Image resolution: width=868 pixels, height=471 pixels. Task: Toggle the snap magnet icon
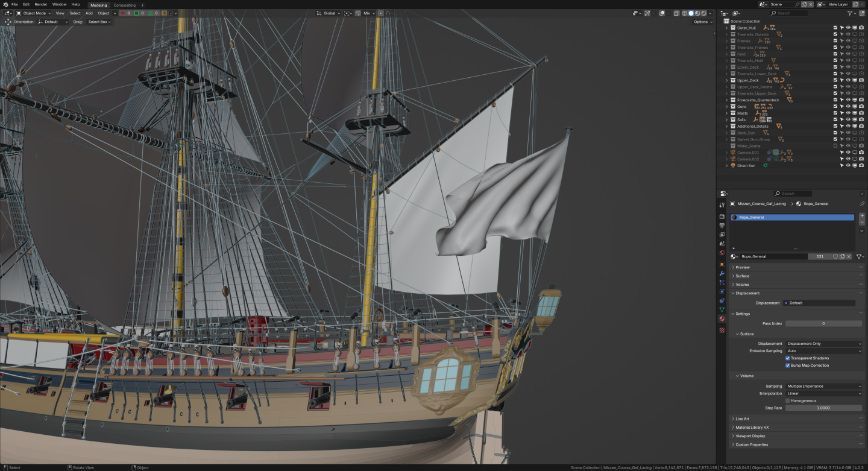(358, 13)
